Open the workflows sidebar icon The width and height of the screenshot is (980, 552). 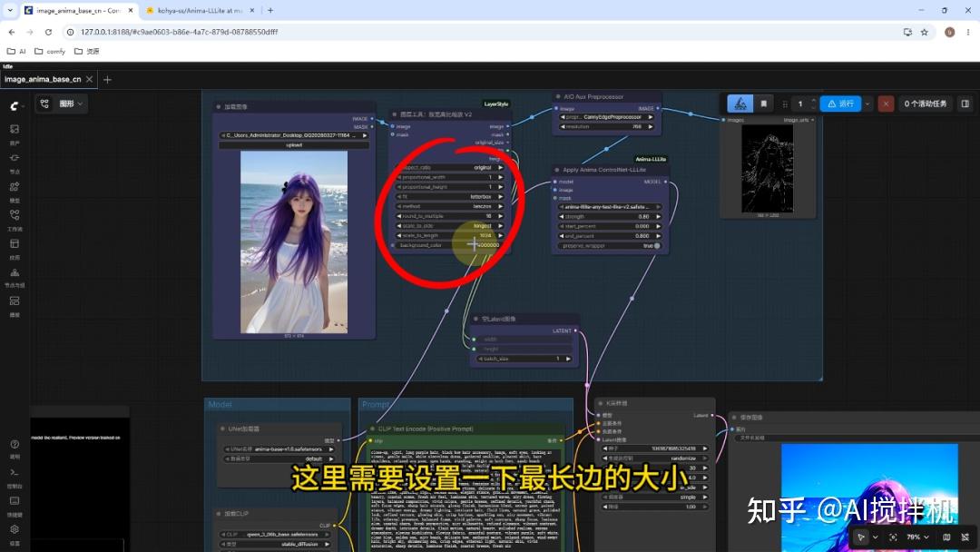[15, 215]
